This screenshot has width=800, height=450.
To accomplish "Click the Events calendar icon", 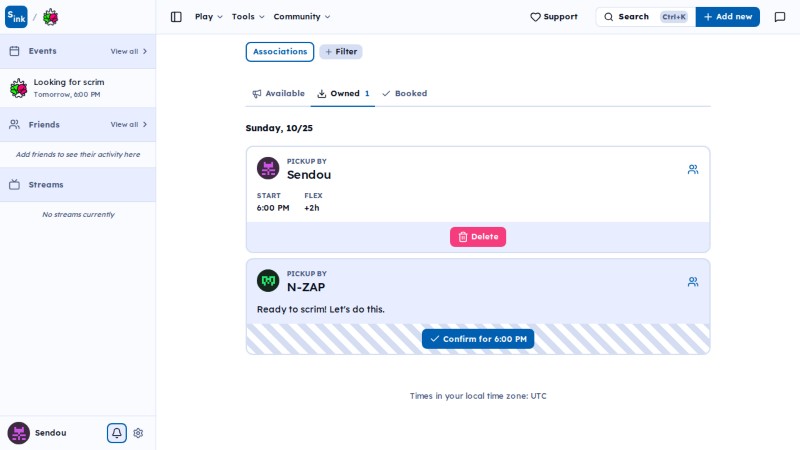I will click(x=14, y=51).
